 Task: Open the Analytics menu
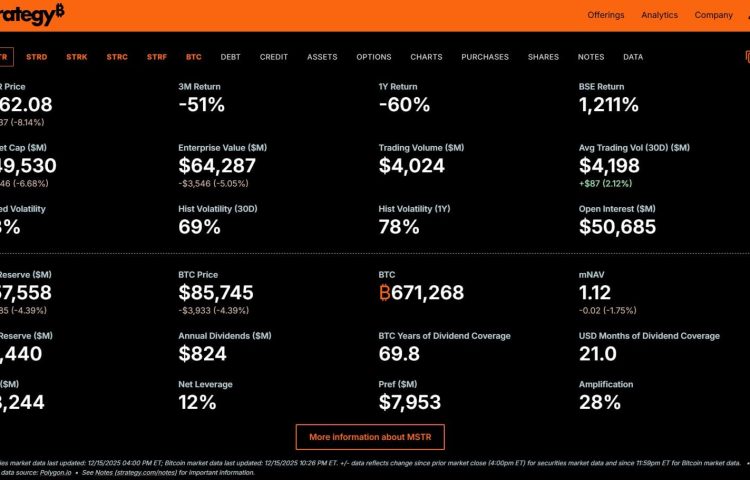tap(659, 15)
